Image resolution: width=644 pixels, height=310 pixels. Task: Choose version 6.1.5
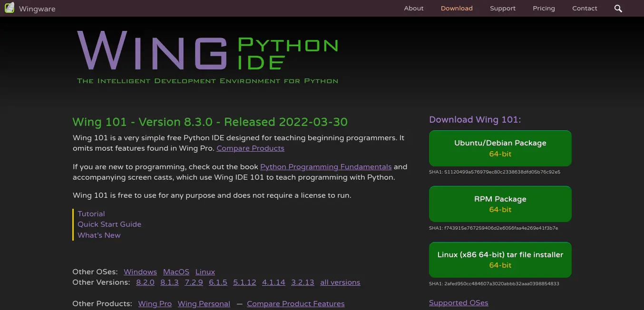218,282
